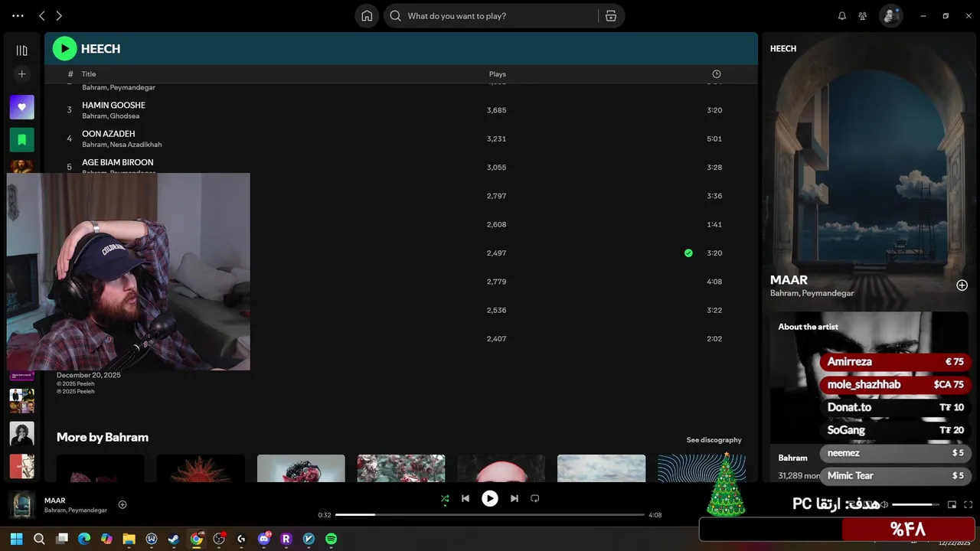Image resolution: width=980 pixels, height=551 pixels.
Task: Open the Browse icon in search bar
Action: click(610, 16)
